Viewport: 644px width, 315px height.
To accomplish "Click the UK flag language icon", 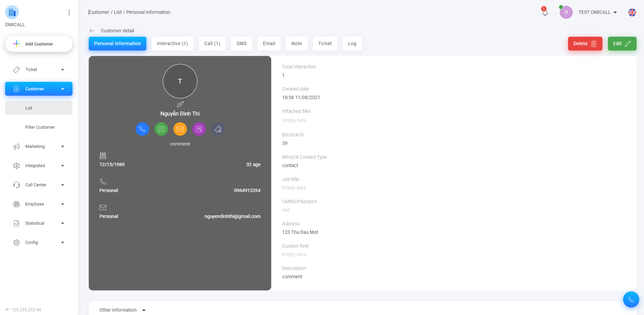I will (x=632, y=12).
